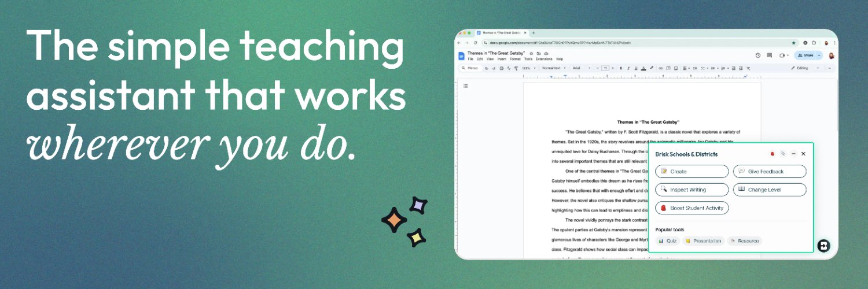Open a new browser tab with plus
Image resolution: width=868 pixels, height=289 pixels.
tap(534, 33)
